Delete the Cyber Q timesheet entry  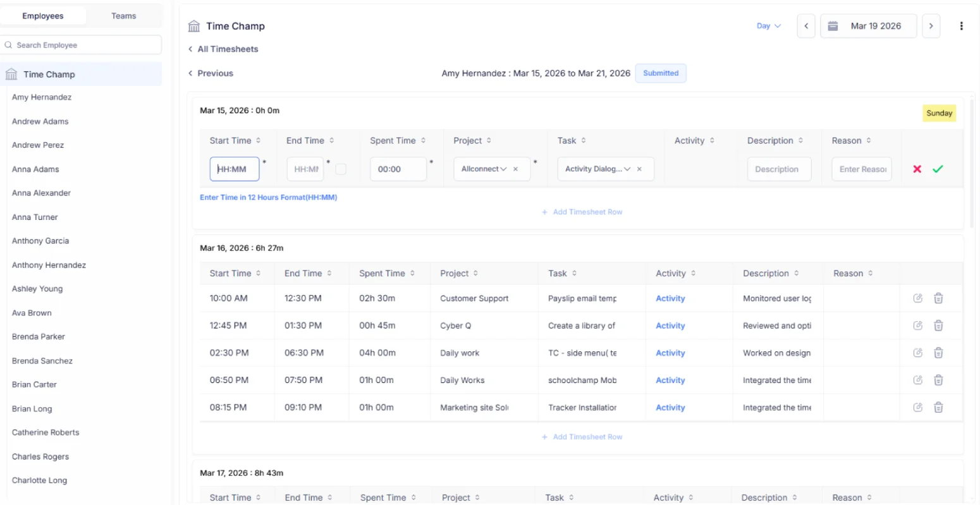tap(938, 326)
